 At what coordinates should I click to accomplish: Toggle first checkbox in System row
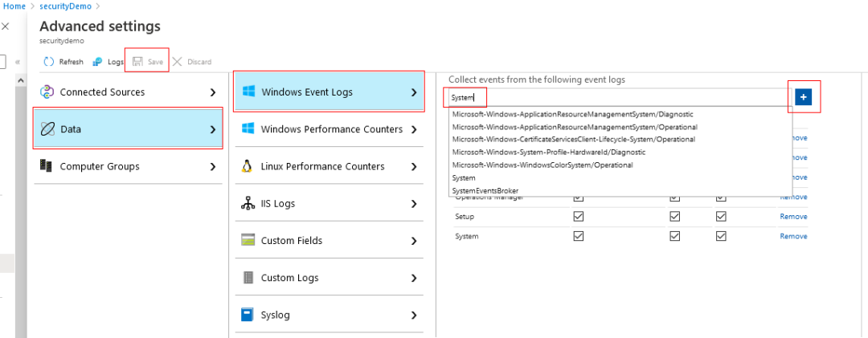click(578, 236)
